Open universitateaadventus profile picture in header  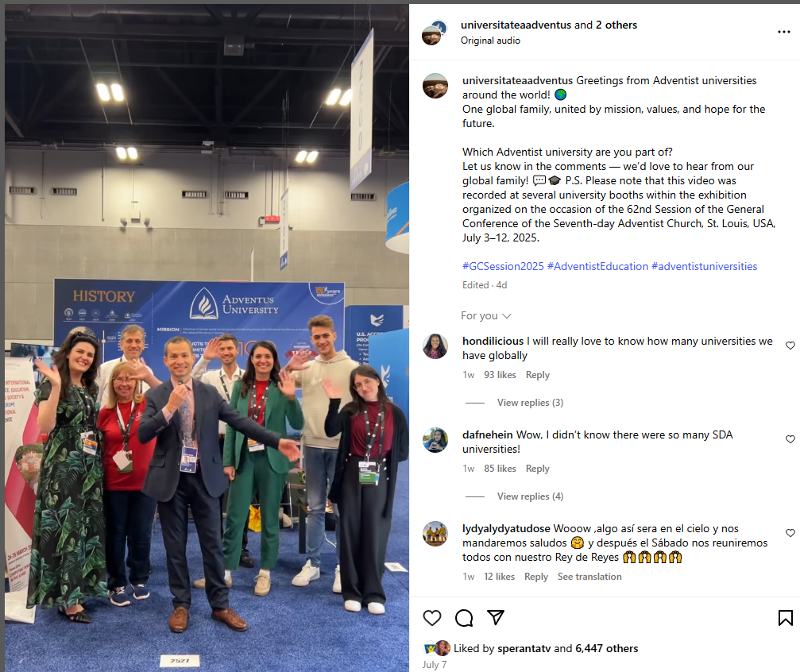(435, 33)
